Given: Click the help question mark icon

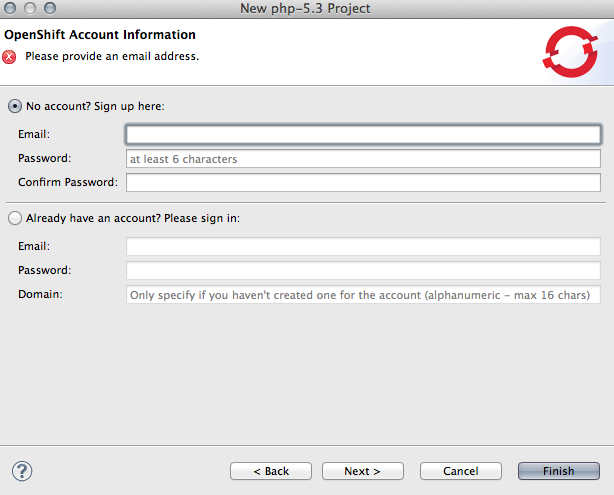Looking at the screenshot, I should point(22,471).
